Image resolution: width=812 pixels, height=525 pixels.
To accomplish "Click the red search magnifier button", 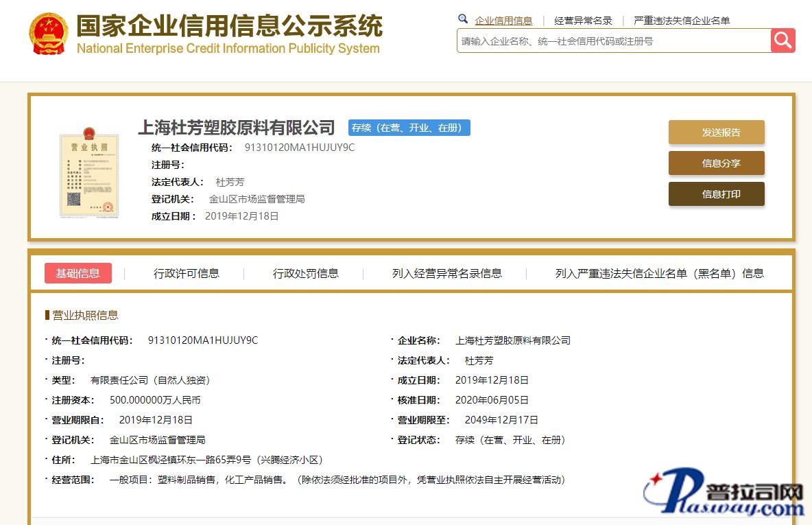I will [783, 40].
